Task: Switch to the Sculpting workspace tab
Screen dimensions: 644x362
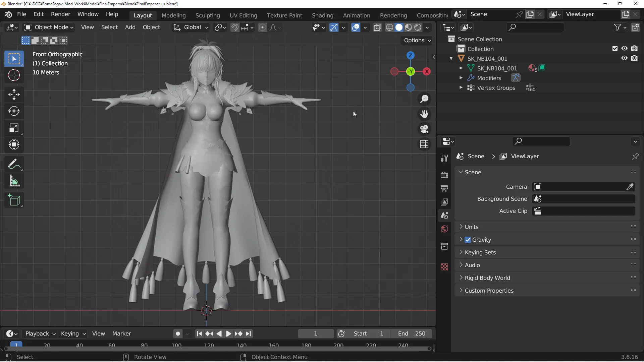Action: [207, 15]
